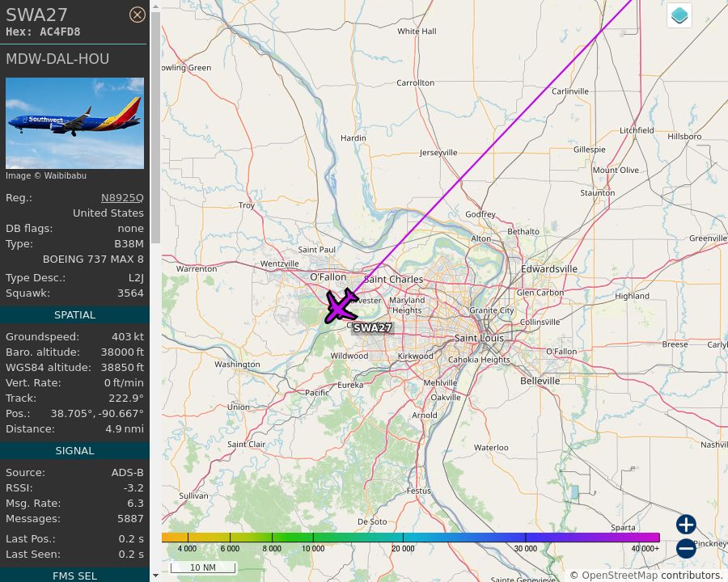Click the SWA27 map label
The image size is (728, 582).
coord(372,327)
